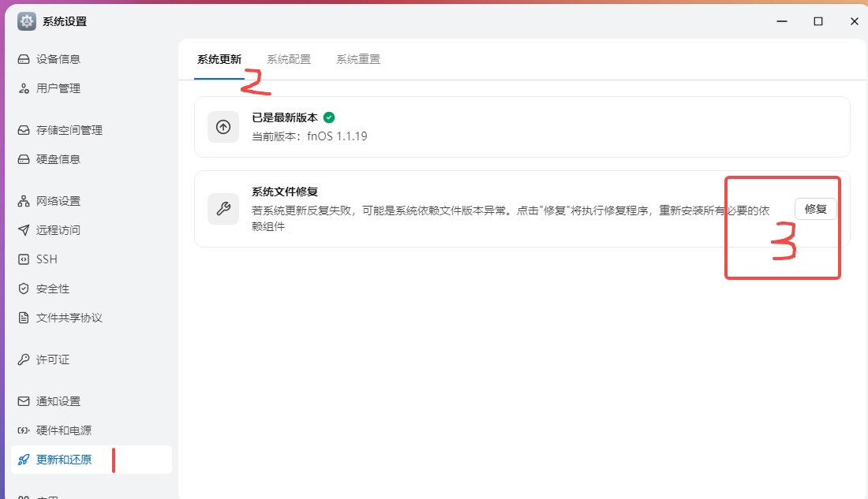
Task: Click the file sharing protocol icon
Action: [x=24, y=318]
